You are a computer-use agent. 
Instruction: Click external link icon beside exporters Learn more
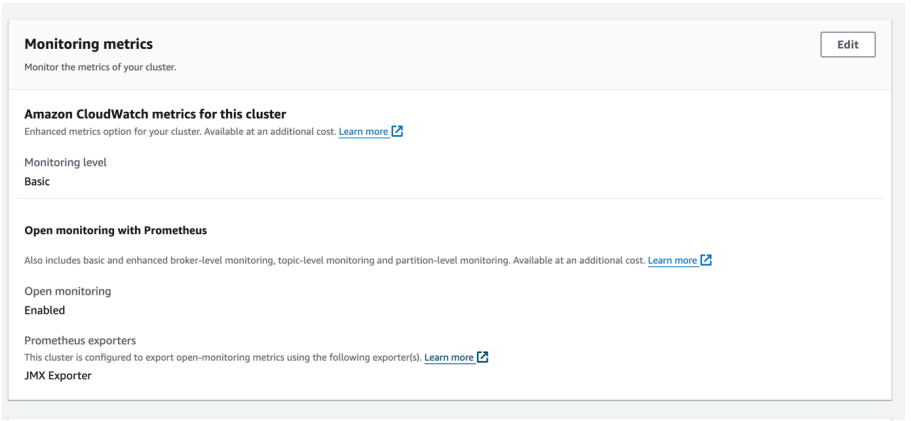click(x=482, y=357)
